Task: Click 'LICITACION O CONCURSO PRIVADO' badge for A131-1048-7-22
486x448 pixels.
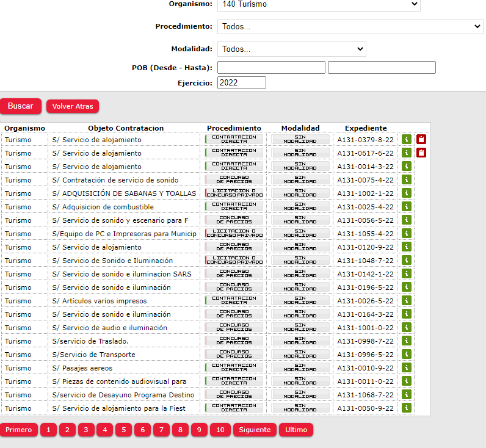Action: [234, 260]
